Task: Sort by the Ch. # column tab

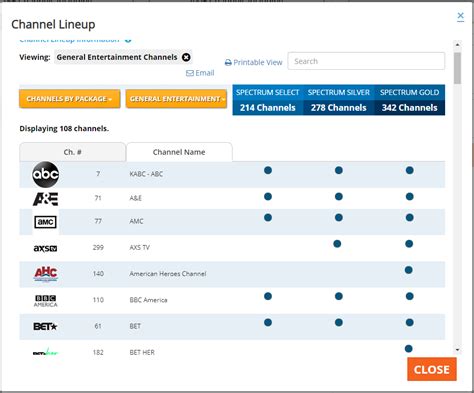Action: coord(73,152)
